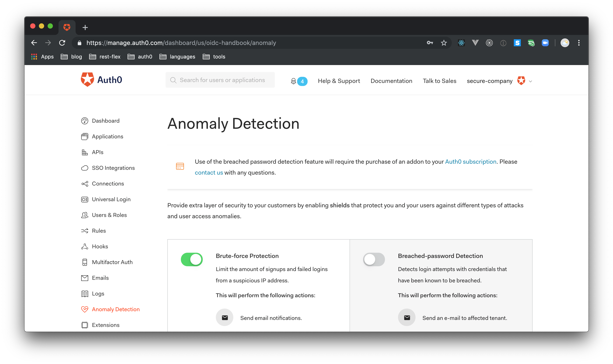This screenshot has width=613, height=364.
Task: Follow the Auth0 subscription link
Action: 470,162
